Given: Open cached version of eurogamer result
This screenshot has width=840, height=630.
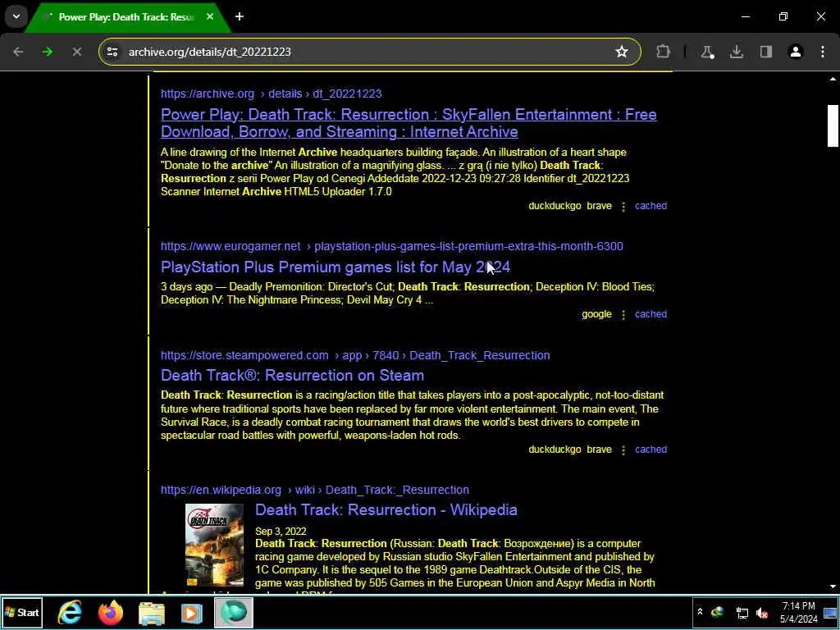Looking at the screenshot, I should coord(651,314).
